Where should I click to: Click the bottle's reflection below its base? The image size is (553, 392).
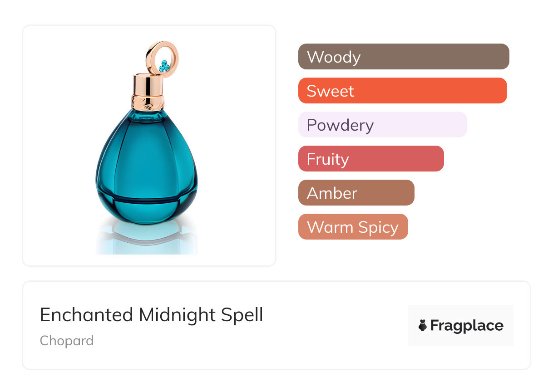coord(147,239)
